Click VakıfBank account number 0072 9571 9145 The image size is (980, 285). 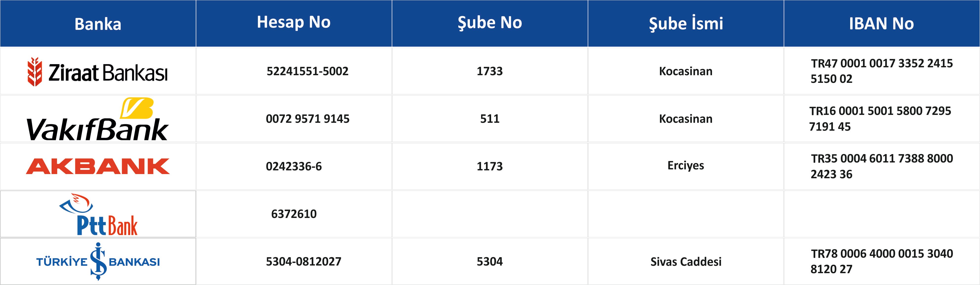(x=307, y=119)
